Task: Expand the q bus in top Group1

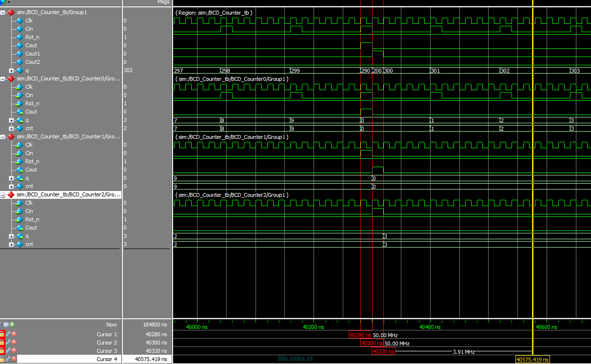Action: [11, 71]
